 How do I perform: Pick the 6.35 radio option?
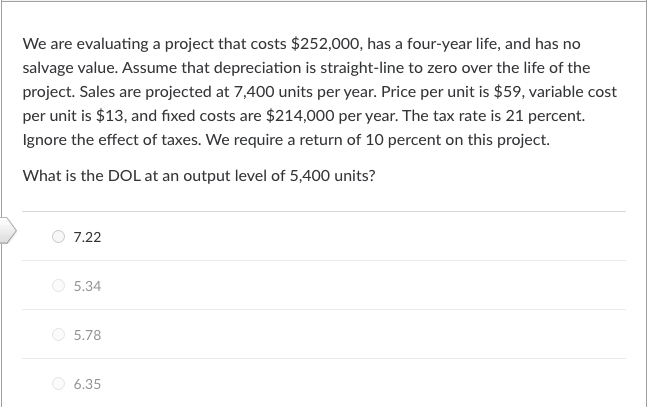(x=60, y=384)
